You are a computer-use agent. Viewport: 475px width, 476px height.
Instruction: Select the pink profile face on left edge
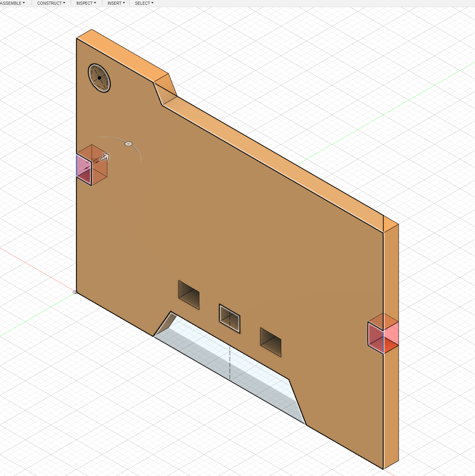(x=84, y=170)
